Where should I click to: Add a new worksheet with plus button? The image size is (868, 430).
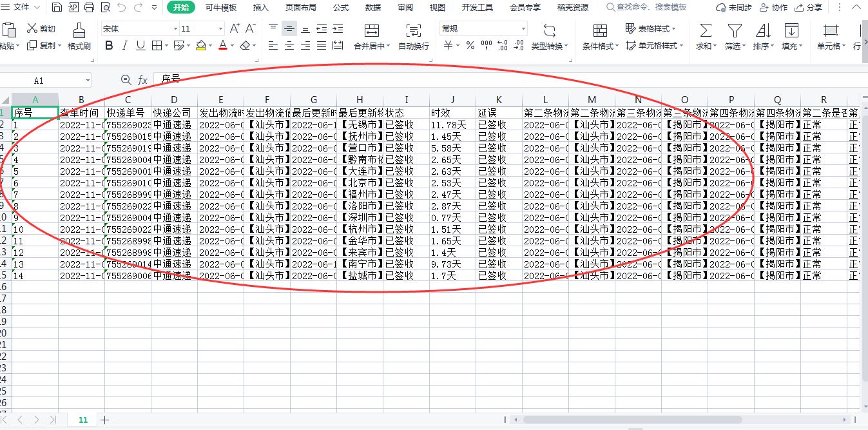(105, 419)
